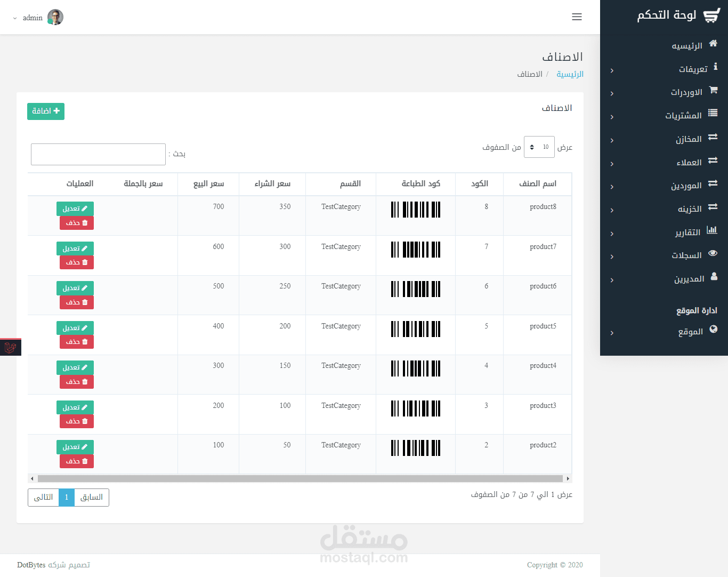
Task: Click the eye icon beside السجلات
Action: 713,253
